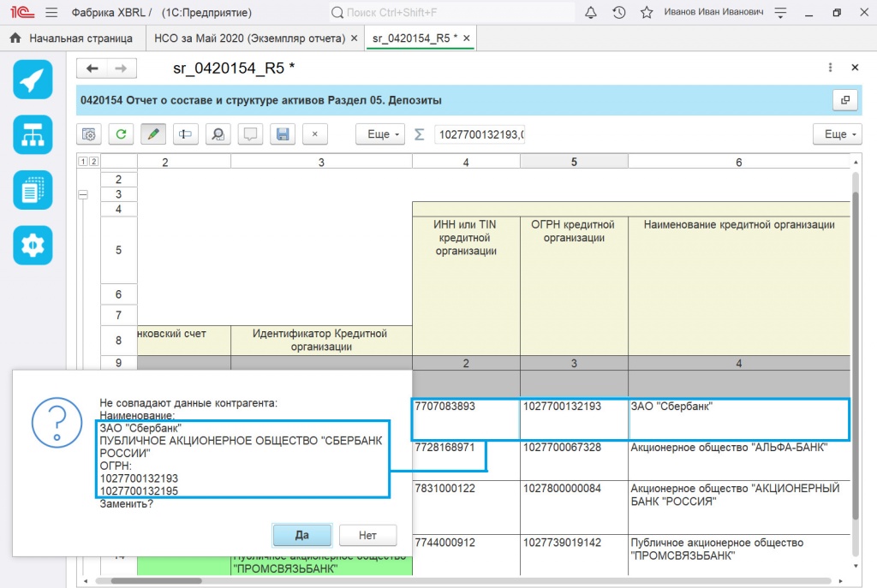This screenshot has height=588, width=877.
Task: Open the three-dot form menu
Action: [830, 68]
